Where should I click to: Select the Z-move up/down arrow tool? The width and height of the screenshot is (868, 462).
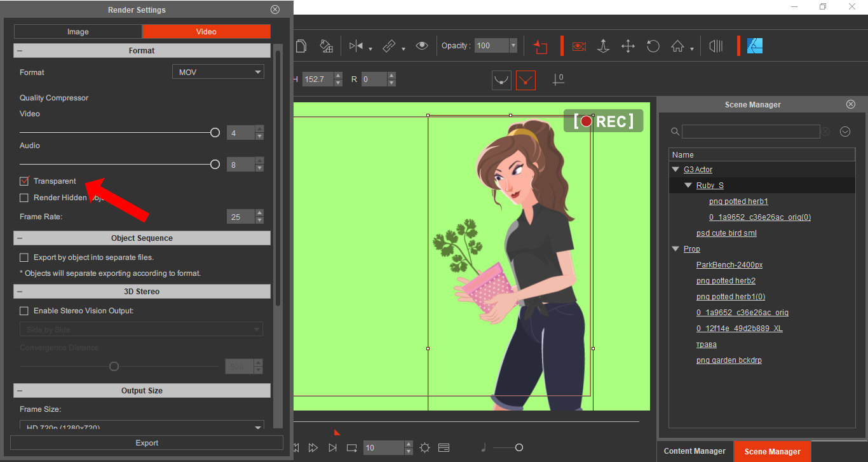603,46
